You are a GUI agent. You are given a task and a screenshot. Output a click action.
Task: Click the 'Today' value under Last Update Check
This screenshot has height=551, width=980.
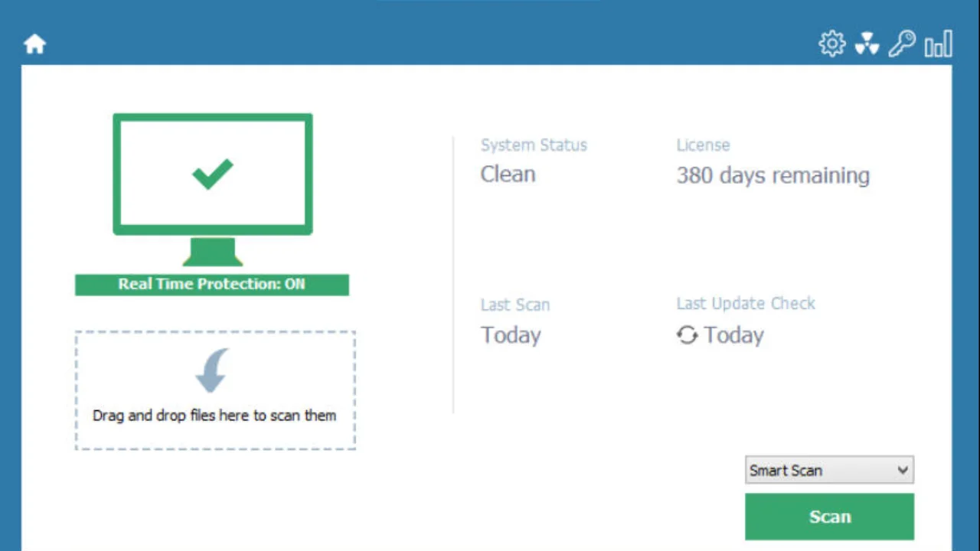733,335
